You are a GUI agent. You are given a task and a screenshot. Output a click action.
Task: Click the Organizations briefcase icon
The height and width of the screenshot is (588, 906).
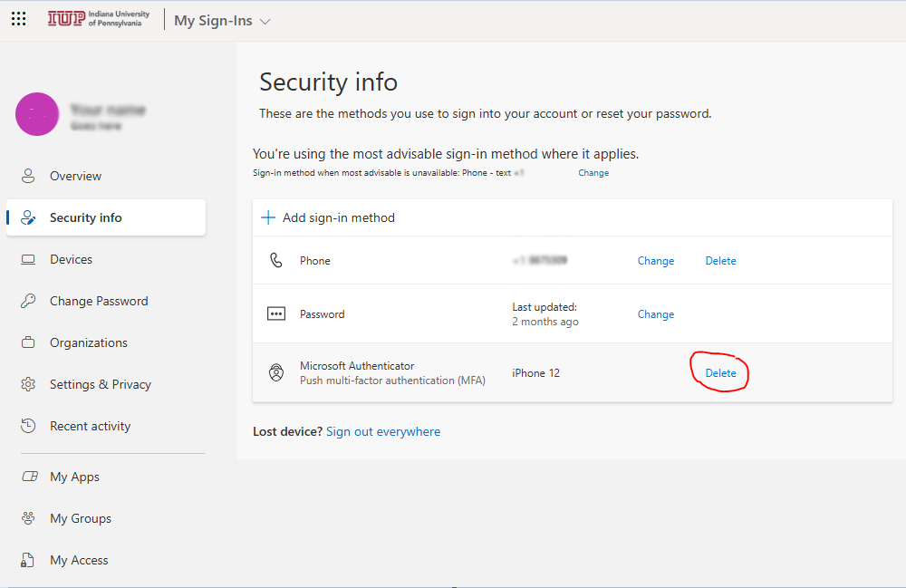[x=28, y=343]
